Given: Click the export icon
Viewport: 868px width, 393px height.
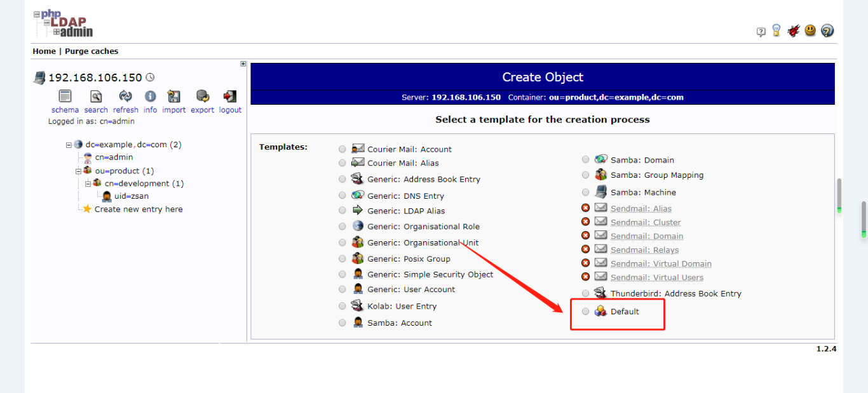Looking at the screenshot, I should [x=201, y=97].
